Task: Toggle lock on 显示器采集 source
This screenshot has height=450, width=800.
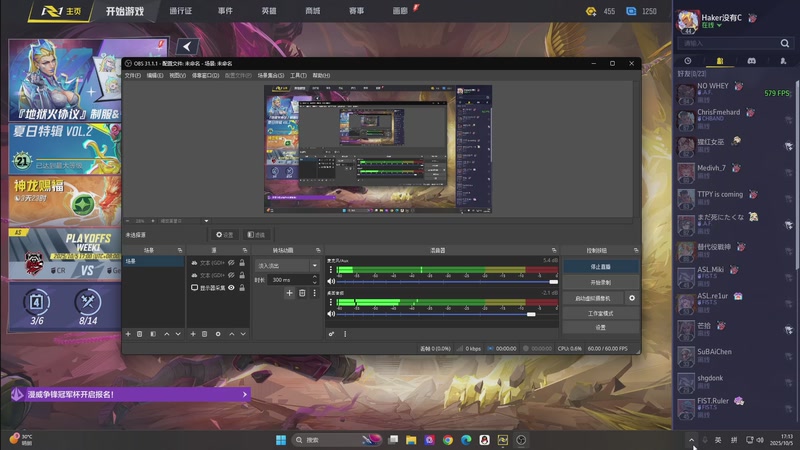Action: [242, 288]
